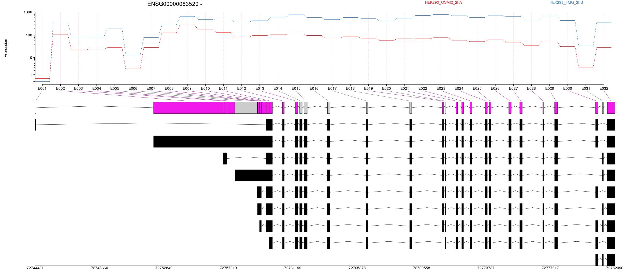Select the HEK293_TMG_2hB legend label

tap(566, 2)
